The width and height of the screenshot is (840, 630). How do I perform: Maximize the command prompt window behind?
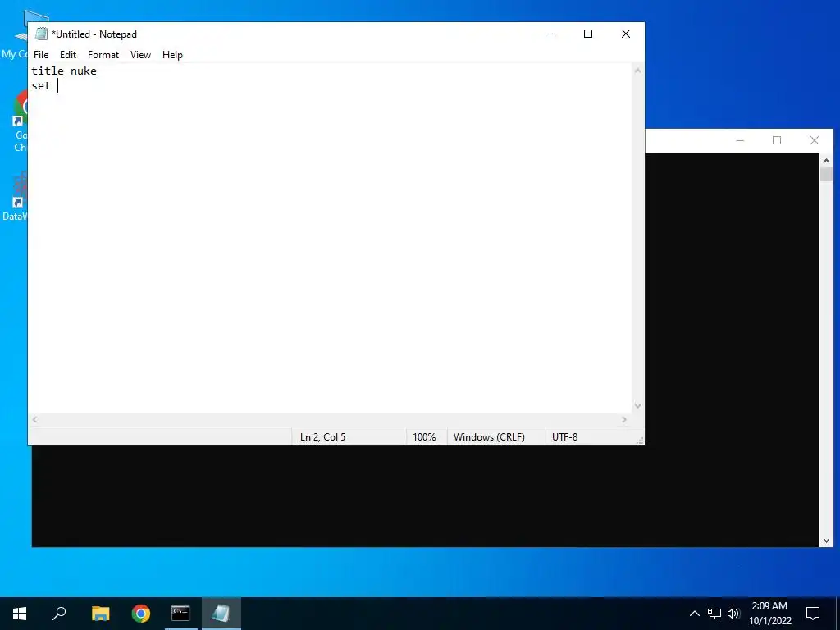click(x=777, y=140)
